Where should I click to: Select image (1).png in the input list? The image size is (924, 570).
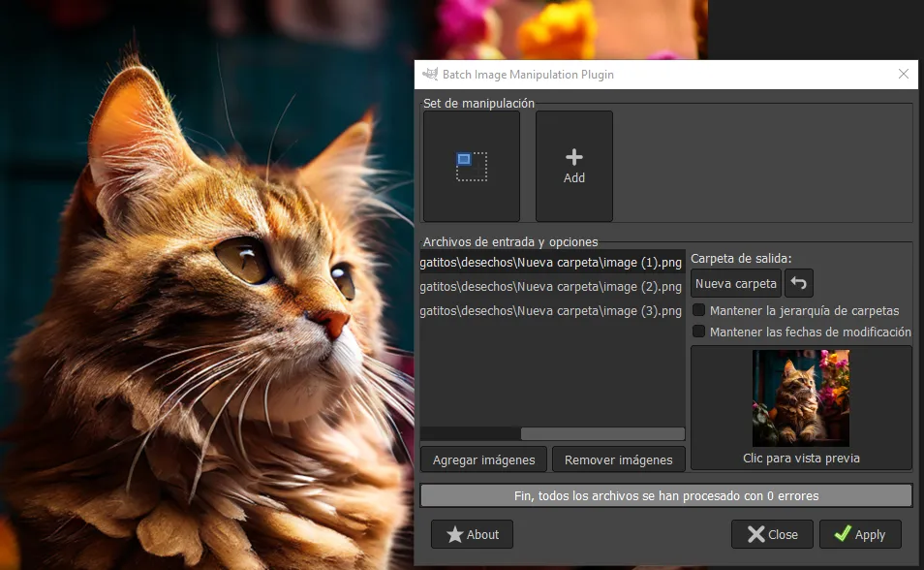[x=551, y=263]
